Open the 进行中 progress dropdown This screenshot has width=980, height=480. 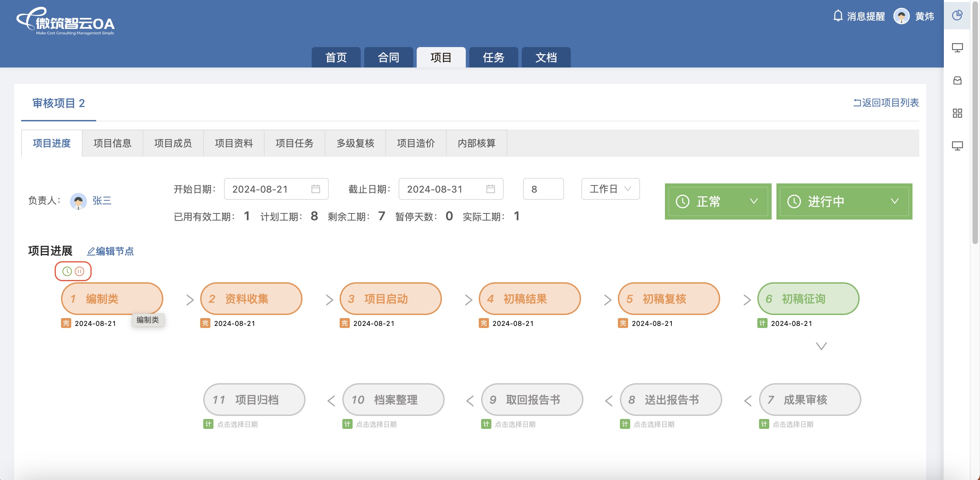[844, 201]
